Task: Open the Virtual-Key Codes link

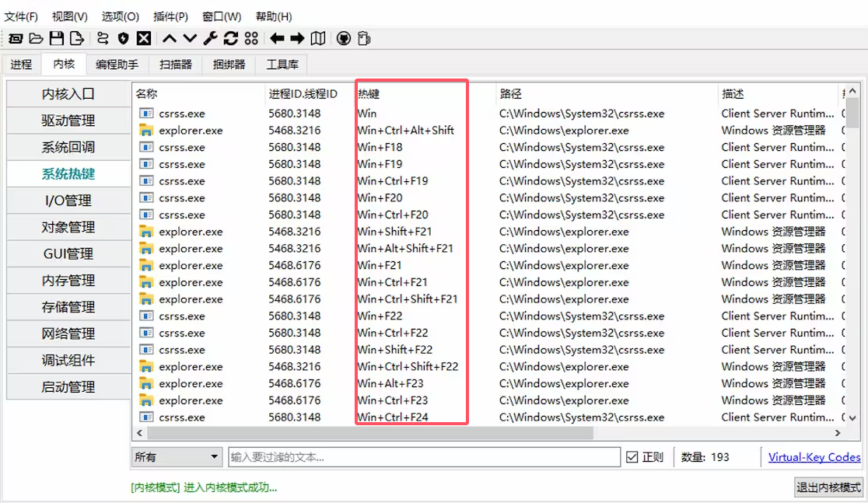Action: [814, 457]
